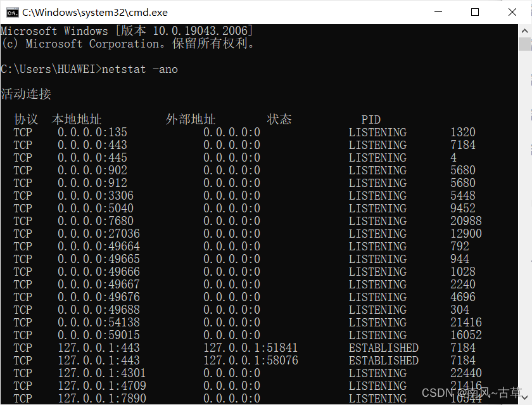Click PID value 2240
Image resolution: width=532 pixels, height=405 pixels.
tap(463, 285)
